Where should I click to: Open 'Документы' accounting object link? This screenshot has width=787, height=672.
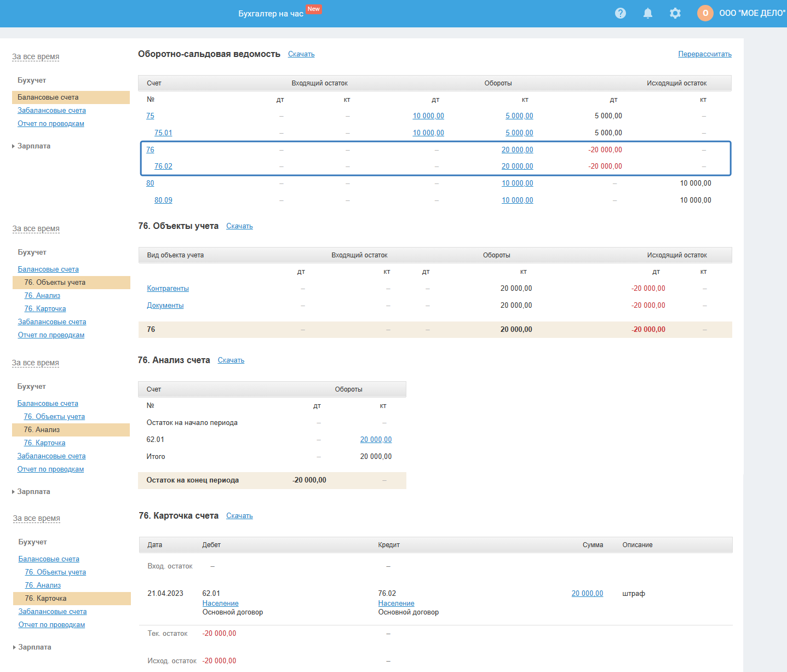165,306
